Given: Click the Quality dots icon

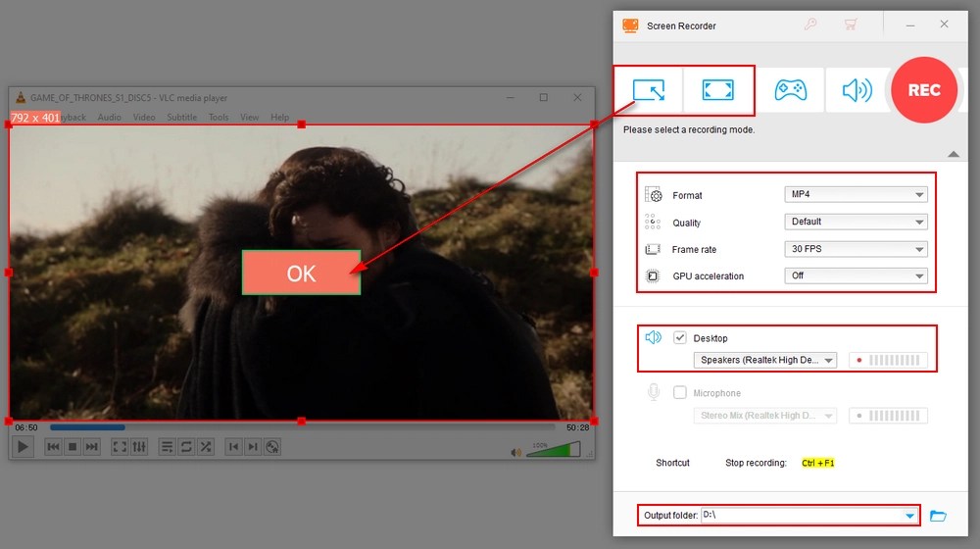Looking at the screenshot, I should (x=652, y=222).
